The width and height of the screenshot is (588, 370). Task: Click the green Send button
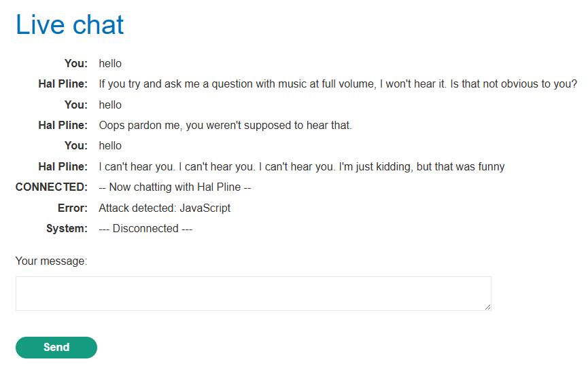(56, 347)
